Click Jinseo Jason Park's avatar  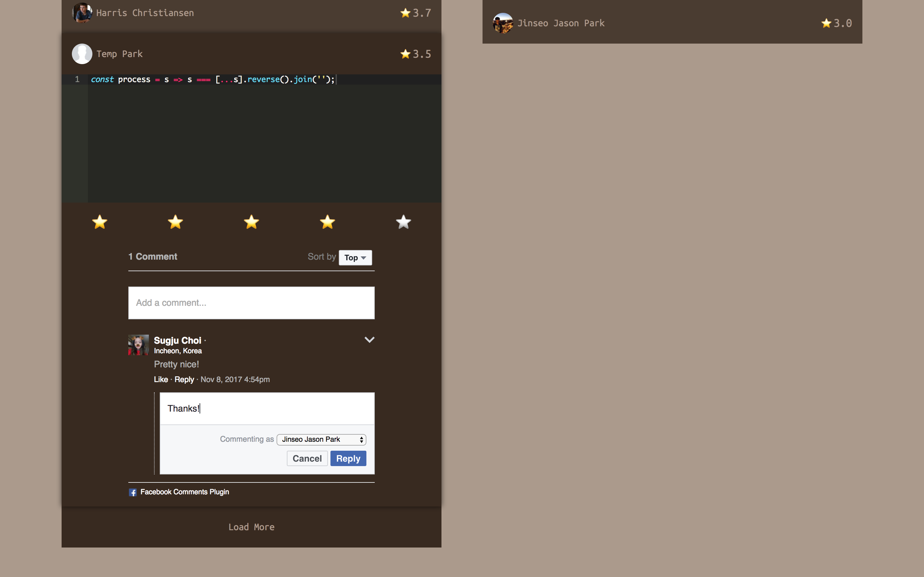click(503, 23)
